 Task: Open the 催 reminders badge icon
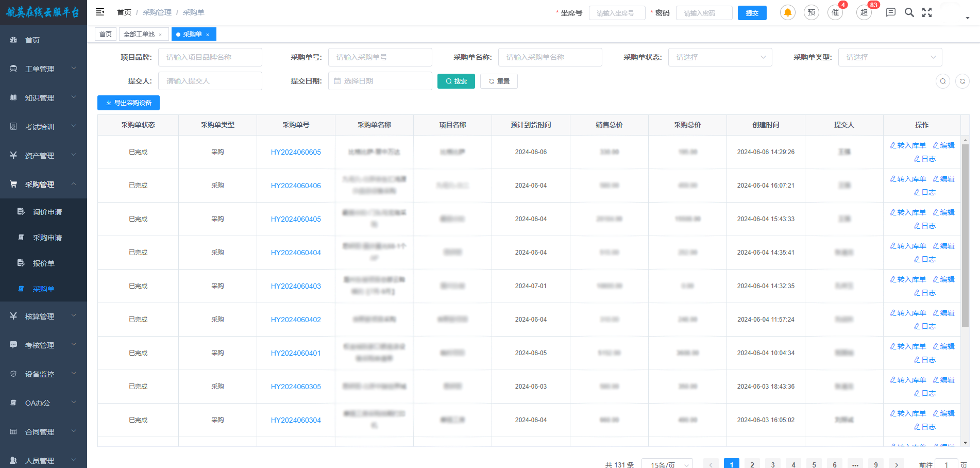pos(835,12)
